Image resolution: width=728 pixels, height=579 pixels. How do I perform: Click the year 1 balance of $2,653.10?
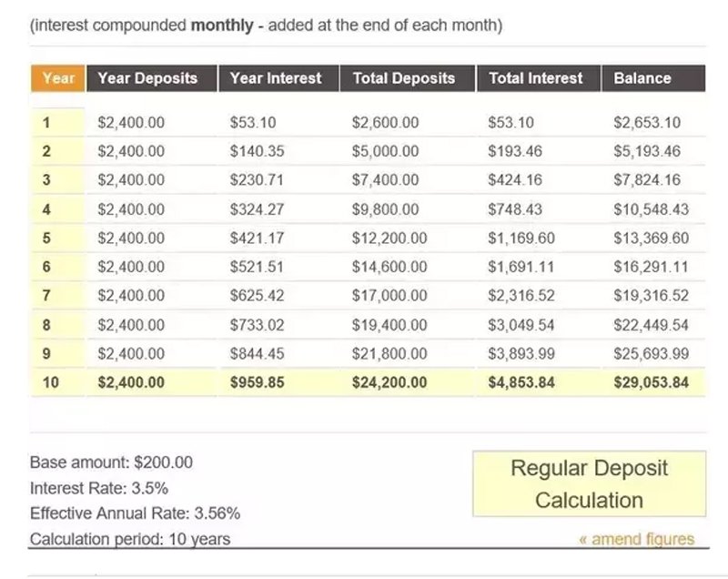tap(647, 123)
